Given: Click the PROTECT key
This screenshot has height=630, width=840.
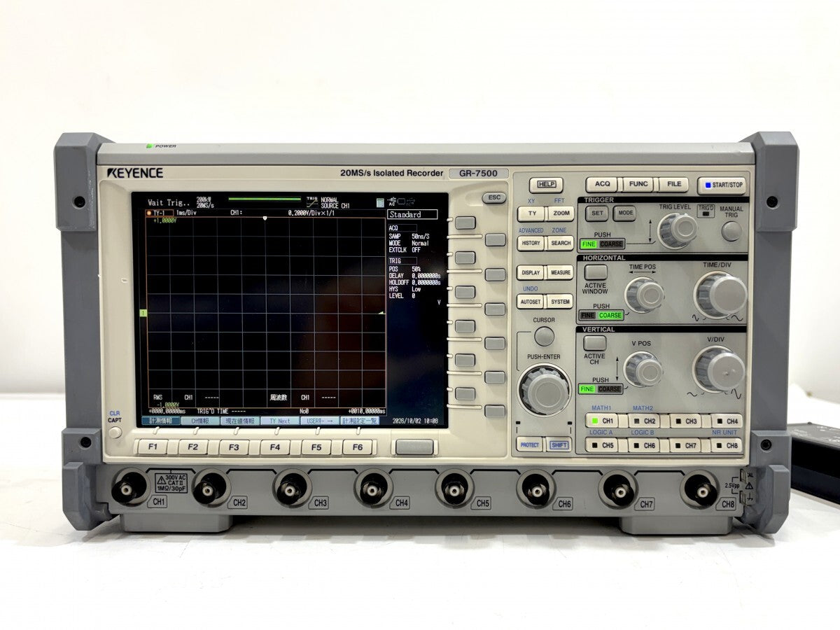Looking at the screenshot, I should click(530, 444).
